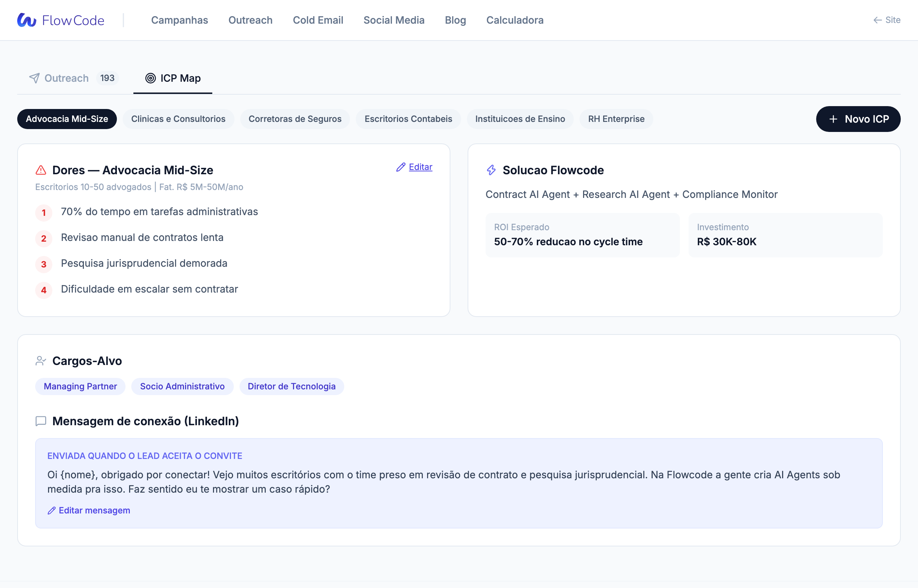Click the red warning triangle icon
Viewport: 918px width, 588px height.
point(41,170)
